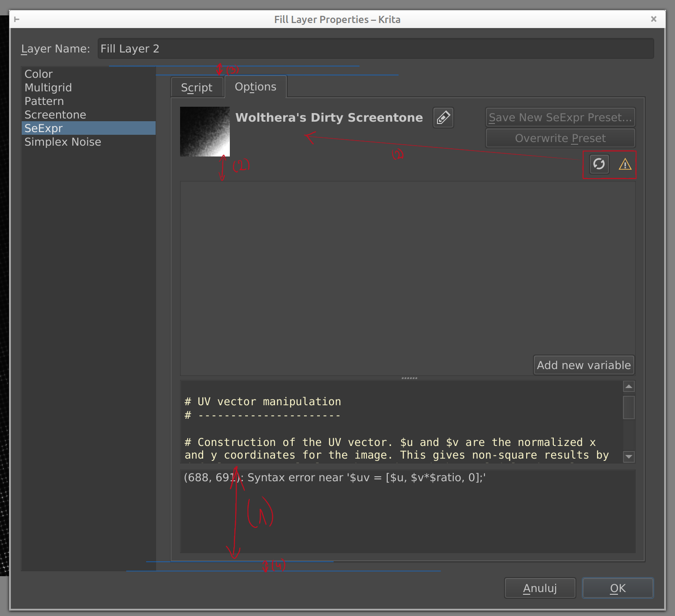Click the Anuluj cancel button
The width and height of the screenshot is (675, 616).
tap(540, 588)
